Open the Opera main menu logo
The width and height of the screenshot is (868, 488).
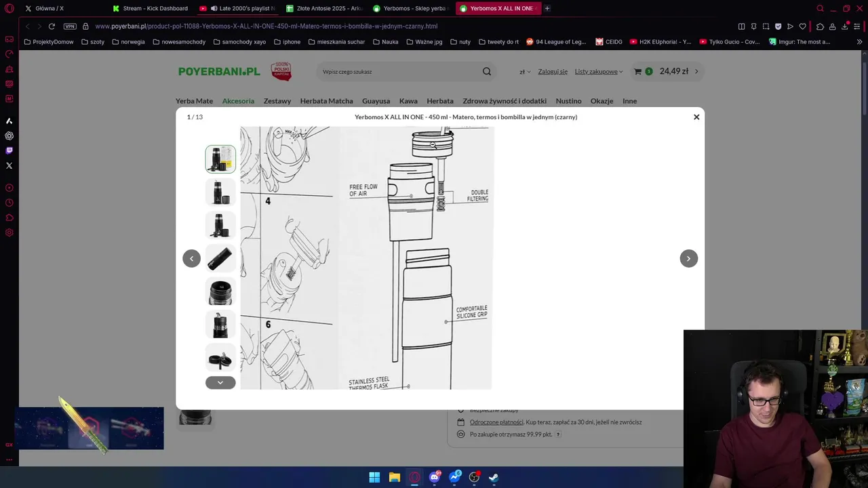click(x=9, y=9)
